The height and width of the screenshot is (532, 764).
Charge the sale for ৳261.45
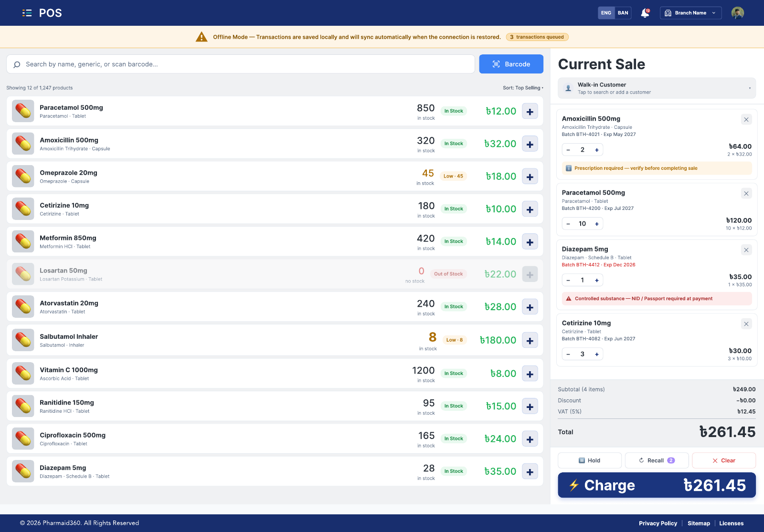(x=657, y=485)
